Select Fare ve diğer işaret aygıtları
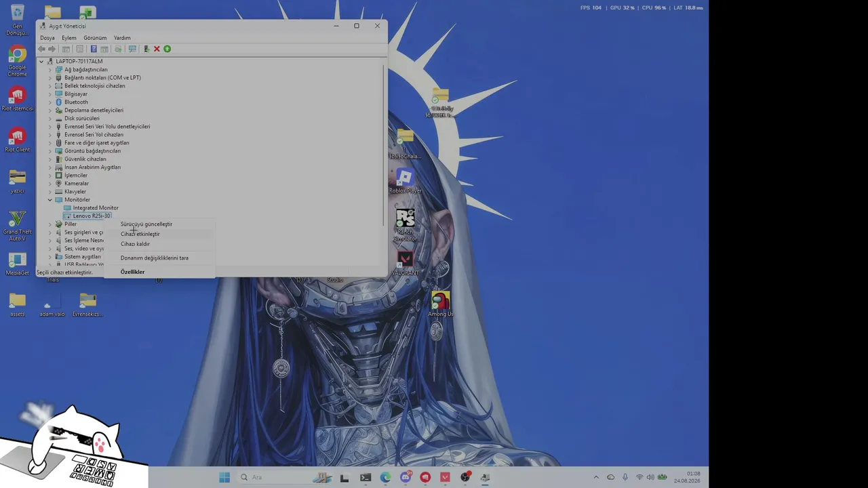 point(97,143)
